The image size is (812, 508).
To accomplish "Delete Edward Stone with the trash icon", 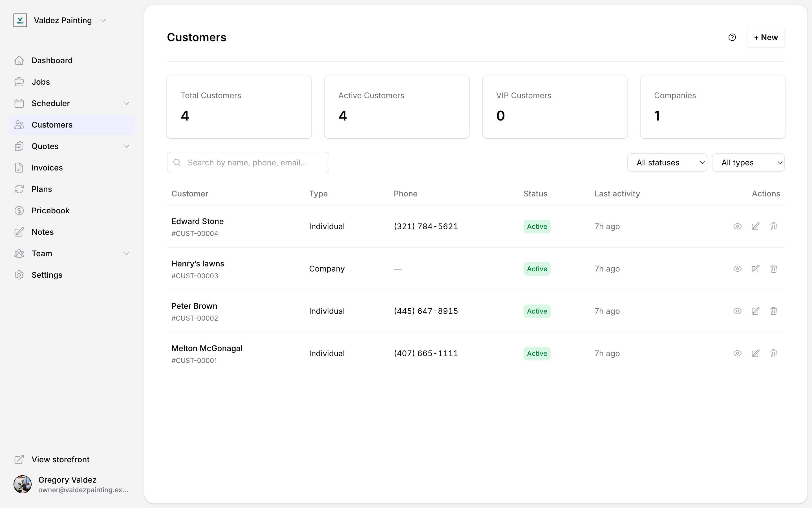I will click(x=774, y=226).
